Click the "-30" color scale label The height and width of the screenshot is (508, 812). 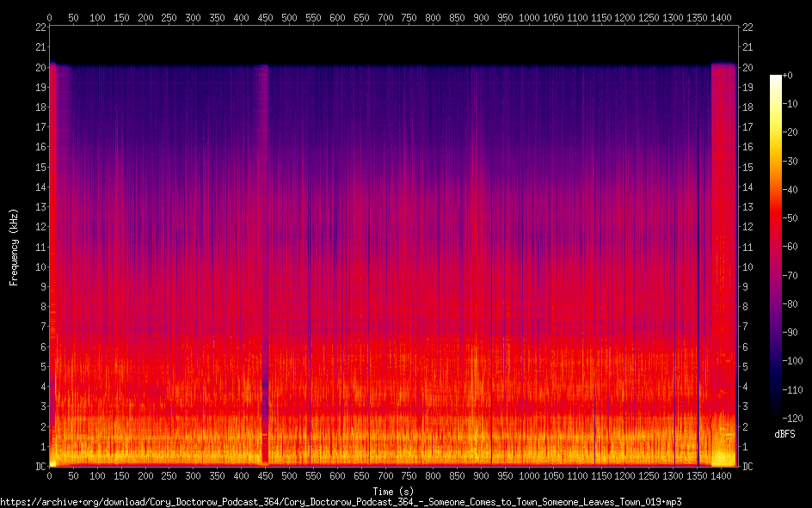[x=790, y=162]
